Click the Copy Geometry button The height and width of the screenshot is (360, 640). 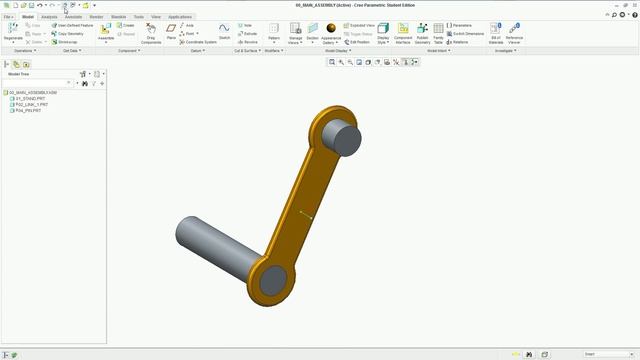pos(67,33)
